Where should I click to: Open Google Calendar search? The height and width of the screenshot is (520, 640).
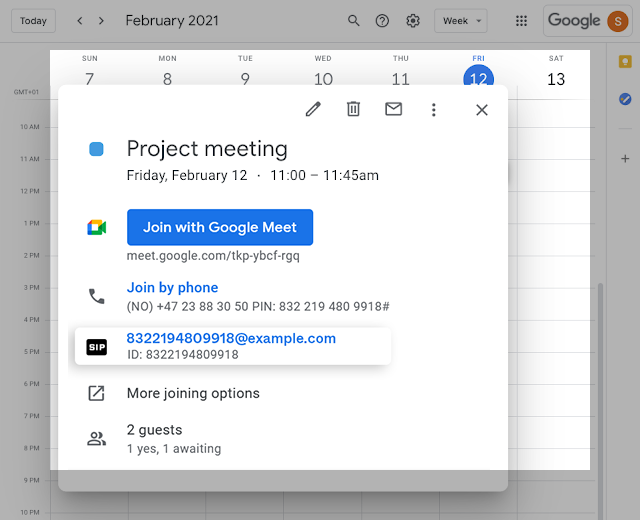pyautogui.click(x=353, y=21)
